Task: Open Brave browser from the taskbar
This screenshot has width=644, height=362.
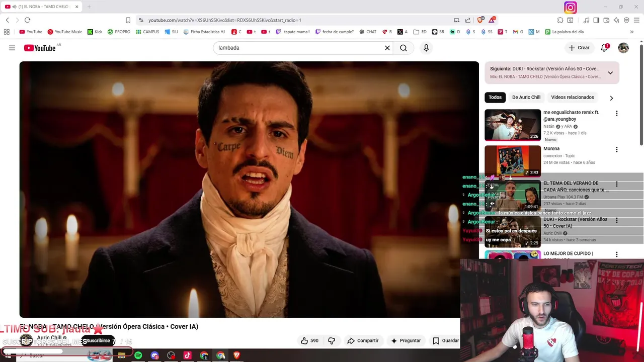Action: coord(236,355)
